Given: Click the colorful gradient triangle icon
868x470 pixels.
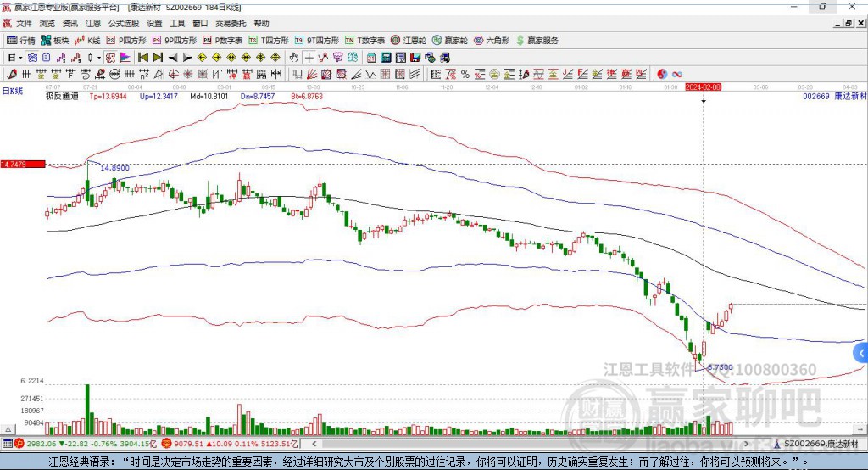Looking at the screenshot, I should (x=125, y=58).
